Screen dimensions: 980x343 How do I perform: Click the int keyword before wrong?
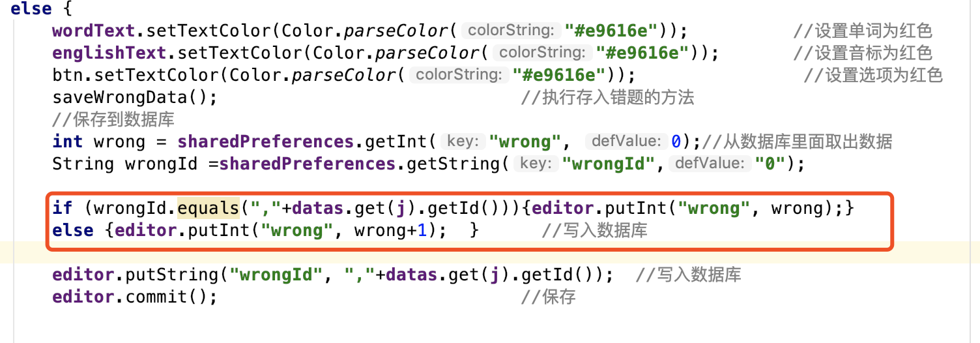tap(68, 142)
